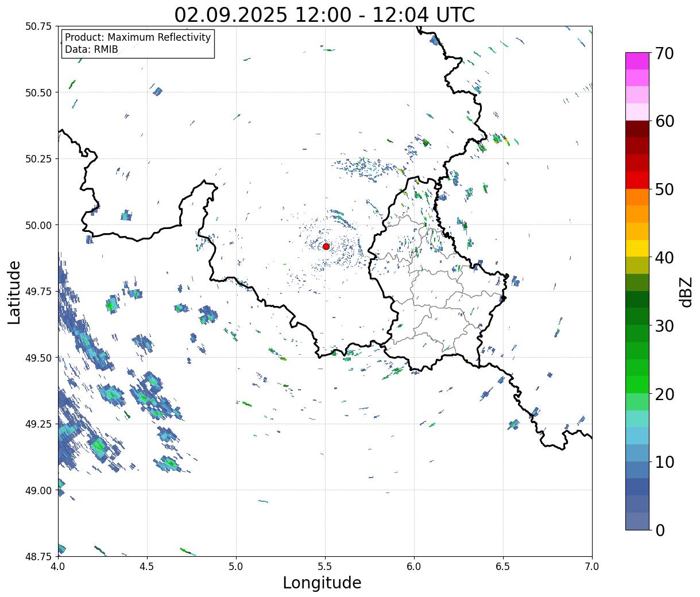Click the colorbar tick label "50"

point(664,189)
